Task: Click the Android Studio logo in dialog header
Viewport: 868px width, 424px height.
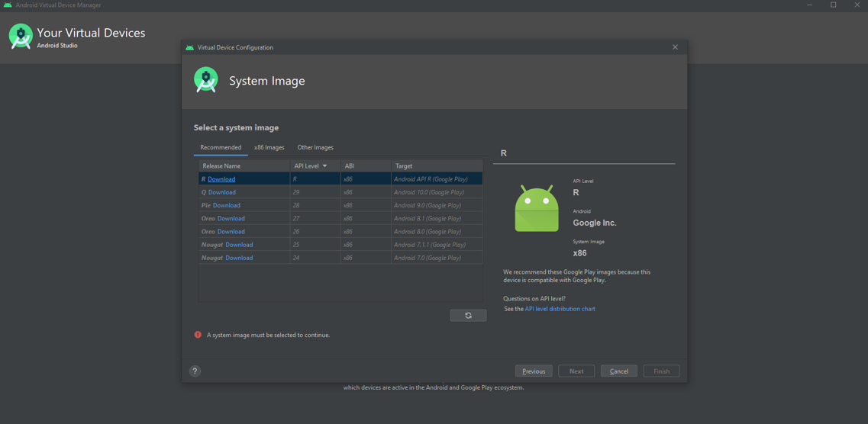Action: point(206,80)
